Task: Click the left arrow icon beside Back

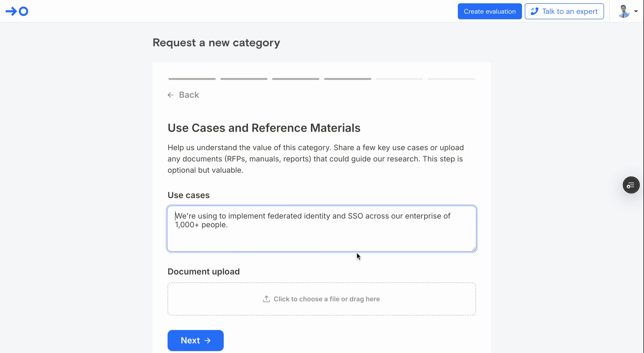Action: tap(171, 95)
